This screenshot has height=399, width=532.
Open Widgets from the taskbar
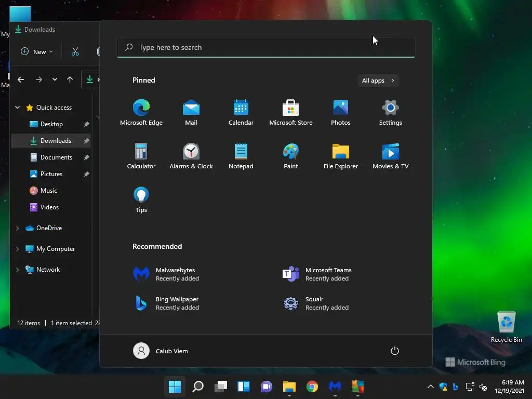(244, 387)
